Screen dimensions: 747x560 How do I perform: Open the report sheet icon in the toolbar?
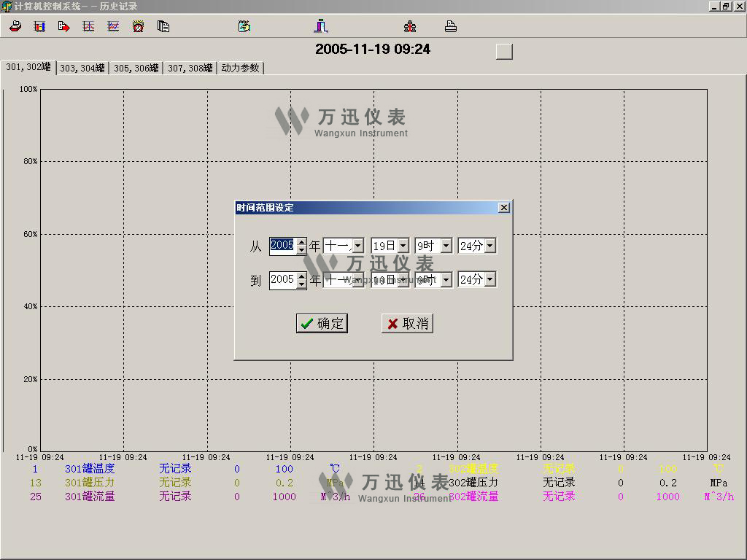point(244,26)
